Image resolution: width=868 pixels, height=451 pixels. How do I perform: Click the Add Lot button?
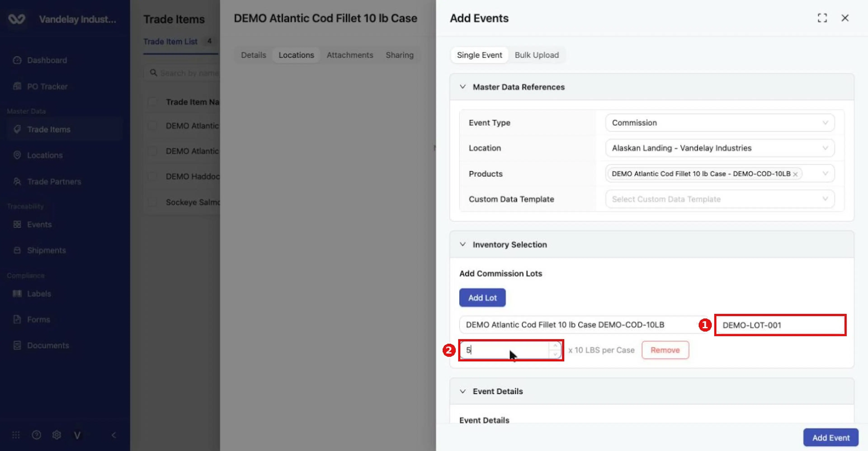tap(482, 298)
